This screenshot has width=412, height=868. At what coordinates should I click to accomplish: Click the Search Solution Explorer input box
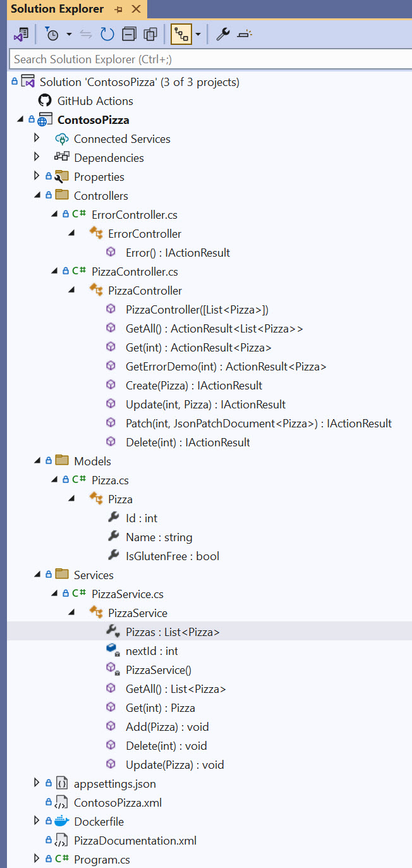click(210, 59)
